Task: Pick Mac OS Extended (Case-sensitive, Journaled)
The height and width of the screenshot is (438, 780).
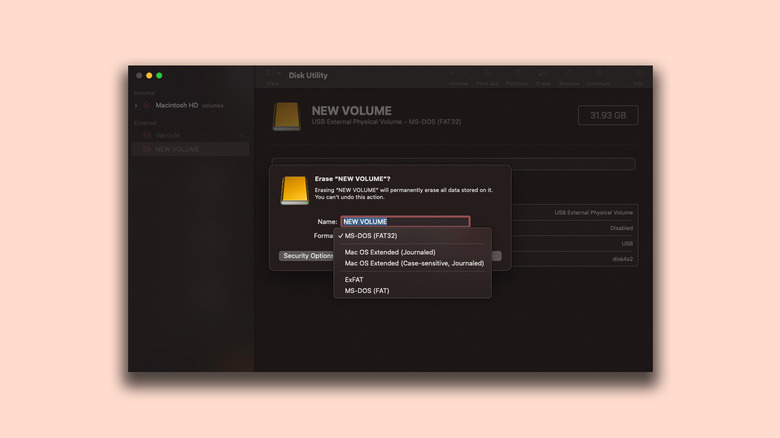Action: [x=414, y=263]
